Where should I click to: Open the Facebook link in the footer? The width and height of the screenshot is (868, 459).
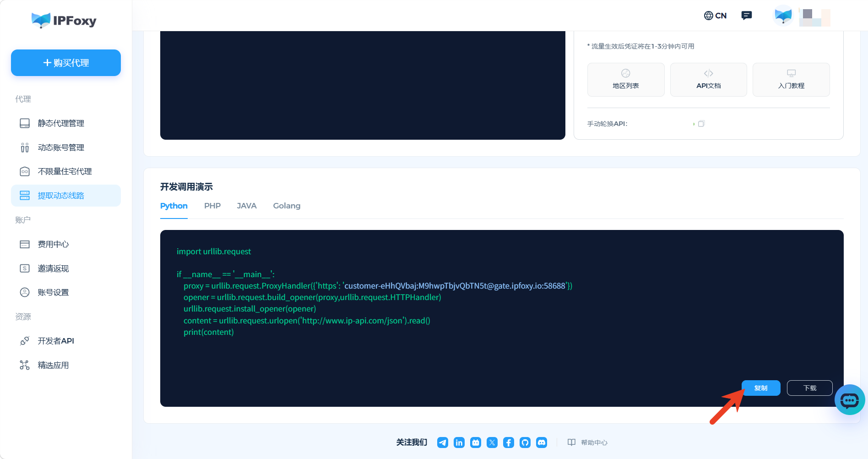click(x=509, y=443)
